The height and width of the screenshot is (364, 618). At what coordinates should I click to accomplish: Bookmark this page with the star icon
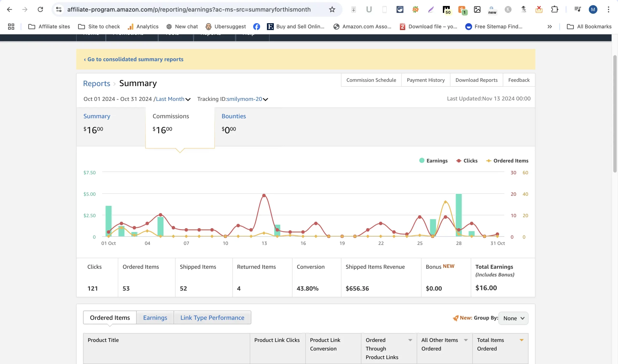(332, 9)
